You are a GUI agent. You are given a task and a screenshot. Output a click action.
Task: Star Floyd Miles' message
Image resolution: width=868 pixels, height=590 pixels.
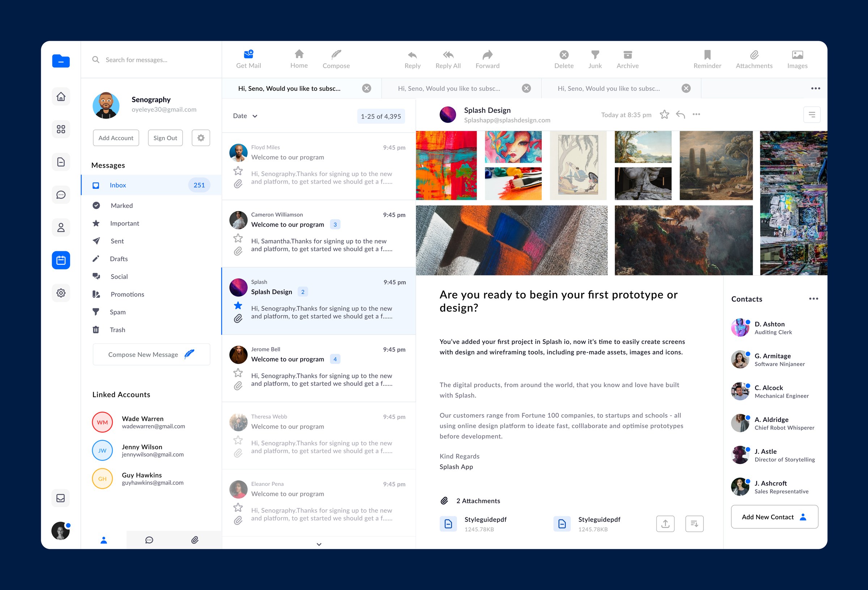(x=238, y=171)
